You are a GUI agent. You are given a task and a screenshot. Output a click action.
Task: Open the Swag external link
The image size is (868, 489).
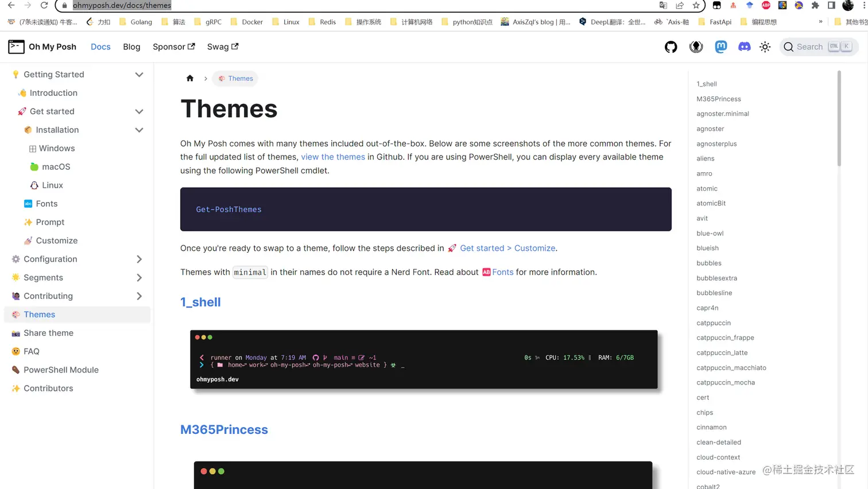223,47
